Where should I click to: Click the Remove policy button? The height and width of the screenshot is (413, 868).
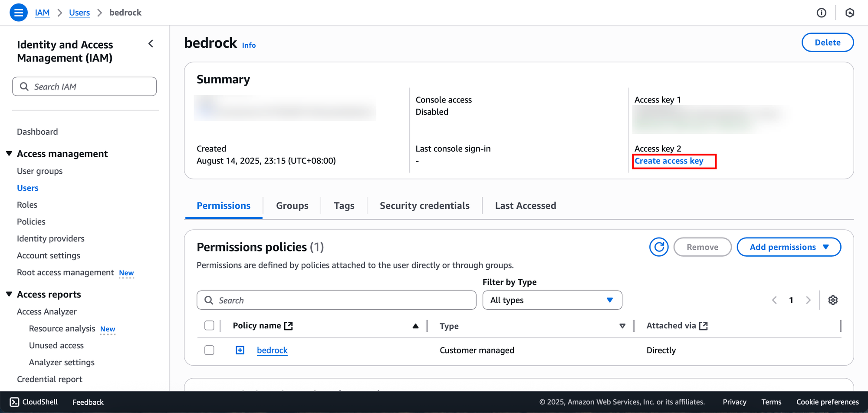[702, 247]
